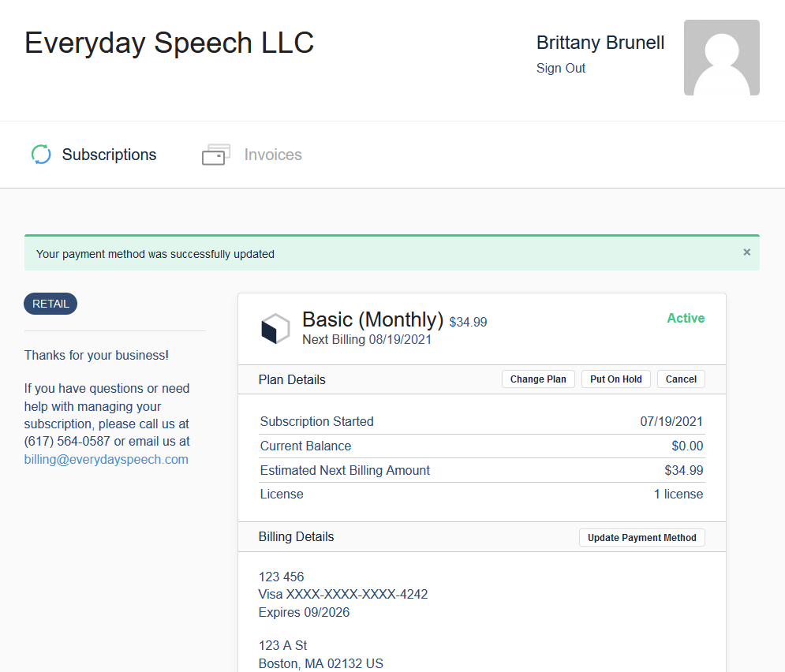Screen dimensions: 785x672
Task: Click the Basic (Monthly) plan heading
Action: pyautogui.click(x=372, y=319)
